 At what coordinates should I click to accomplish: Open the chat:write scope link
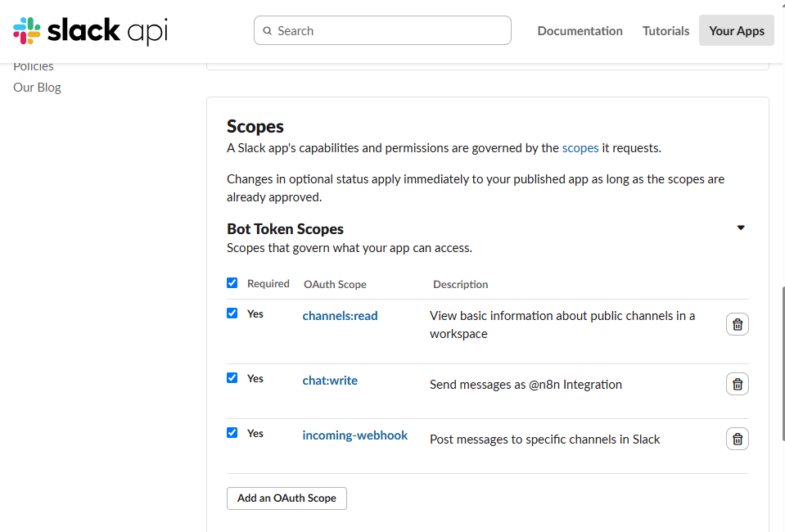point(330,381)
